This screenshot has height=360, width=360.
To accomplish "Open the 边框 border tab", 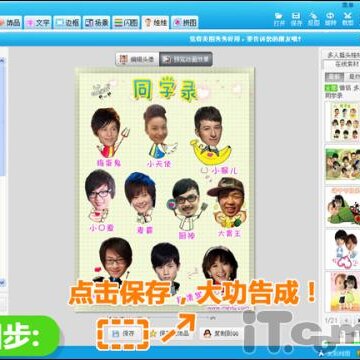I will coord(67,22).
